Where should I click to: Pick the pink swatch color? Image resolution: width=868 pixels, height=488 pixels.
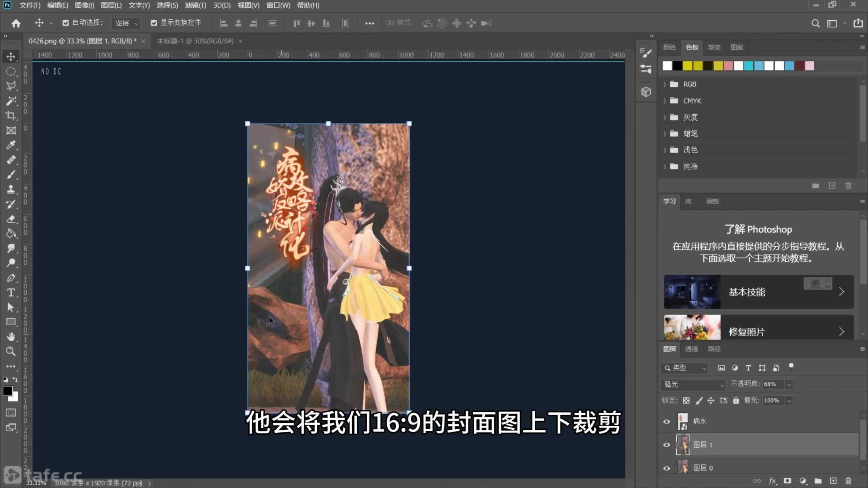pos(810,66)
